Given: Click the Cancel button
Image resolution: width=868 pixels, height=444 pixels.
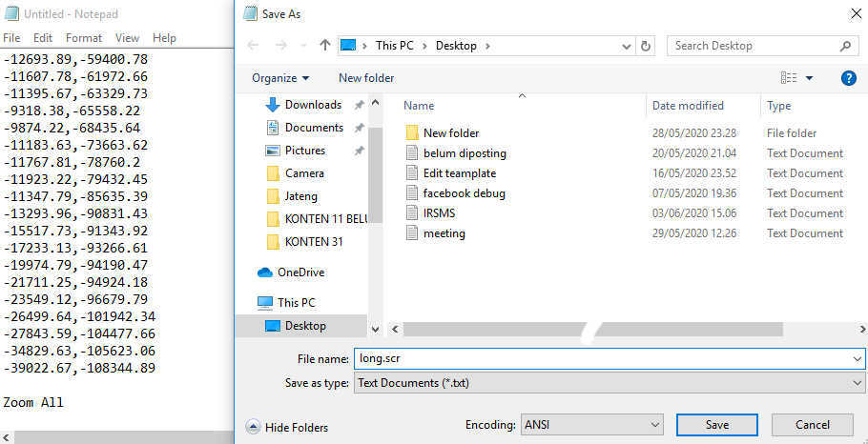Looking at the screenshot, I should [812, 425].
